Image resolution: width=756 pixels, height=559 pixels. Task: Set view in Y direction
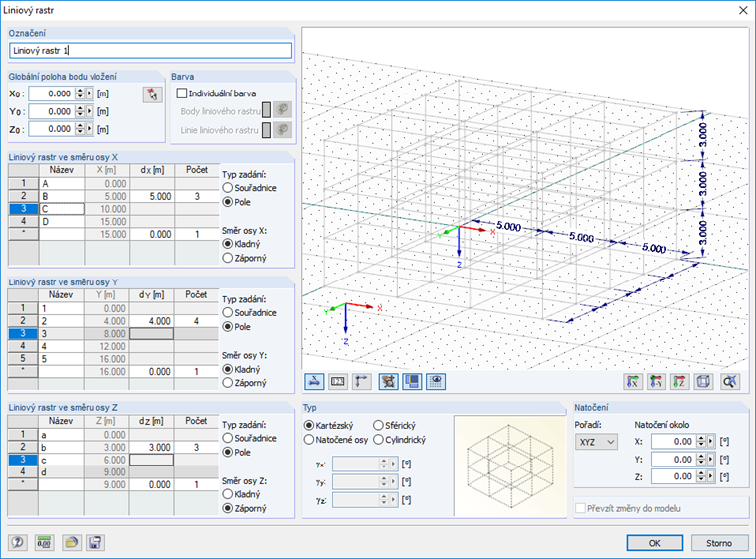tap(656, 382)
